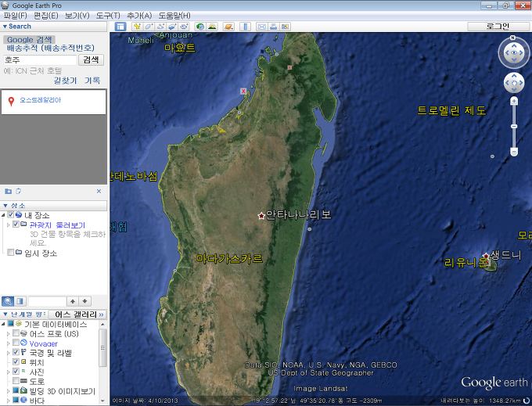The height and width of the screenshot is (406, 532).
Task: Select the Add Path tool
Action: point(160,27)
